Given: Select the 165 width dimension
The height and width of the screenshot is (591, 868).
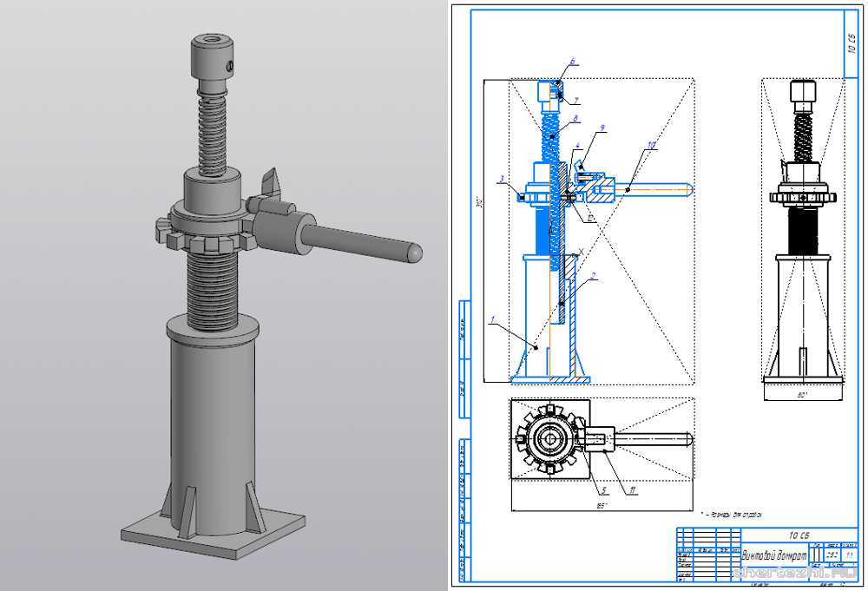Looking at the screenshot, I should click(x=600, y=504).
